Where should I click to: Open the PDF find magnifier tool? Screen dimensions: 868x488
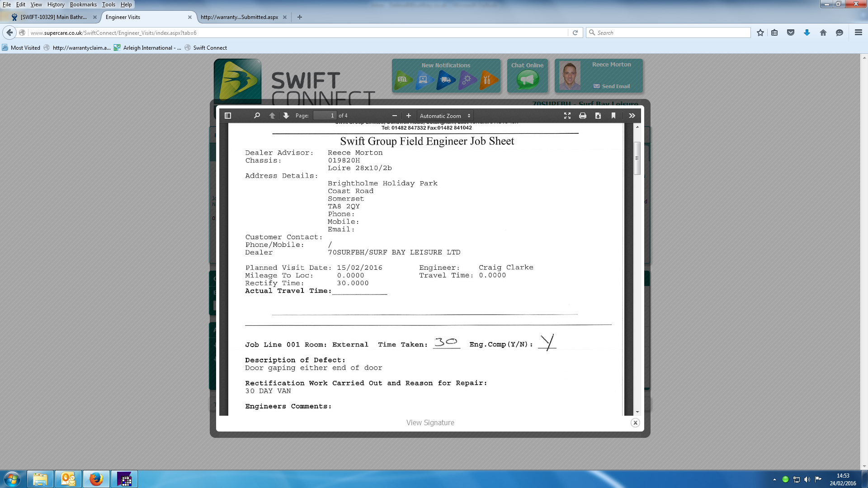point(257,116)
